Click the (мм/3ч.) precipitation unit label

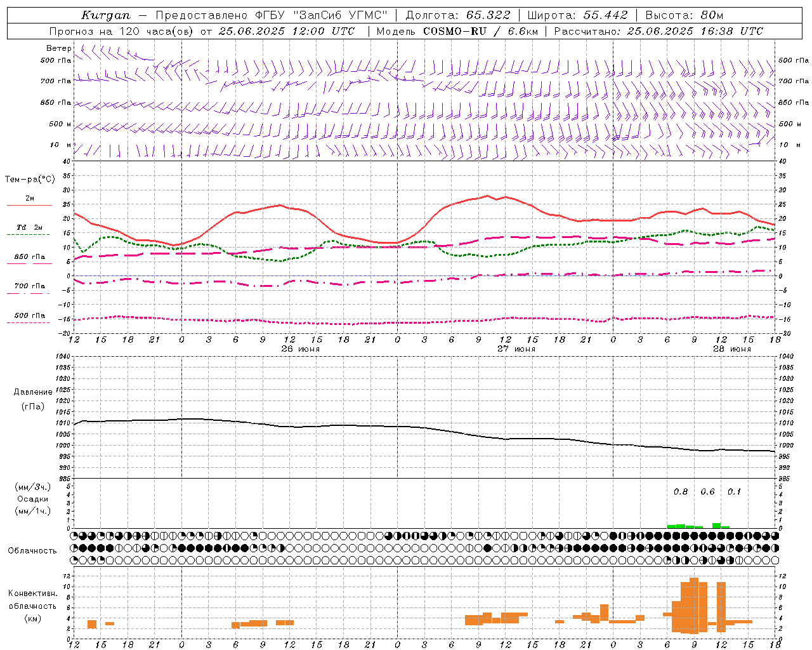(33, 487)
